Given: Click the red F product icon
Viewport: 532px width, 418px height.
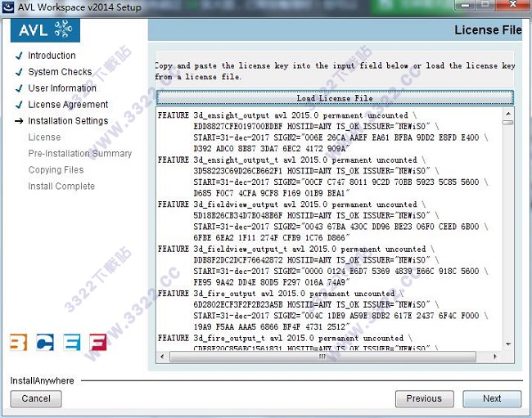Looking at the screenshot, I should (98, 342).
